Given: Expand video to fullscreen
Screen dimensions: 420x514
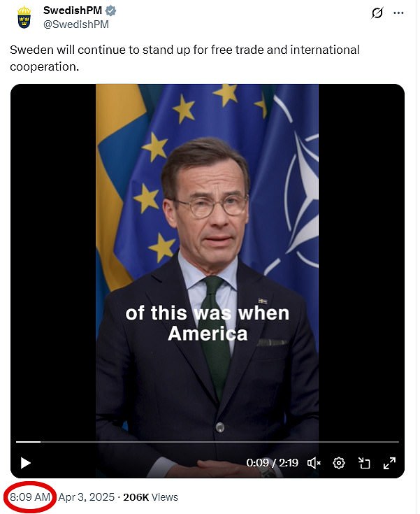Looking at the screenshot, I should (389, 463).
